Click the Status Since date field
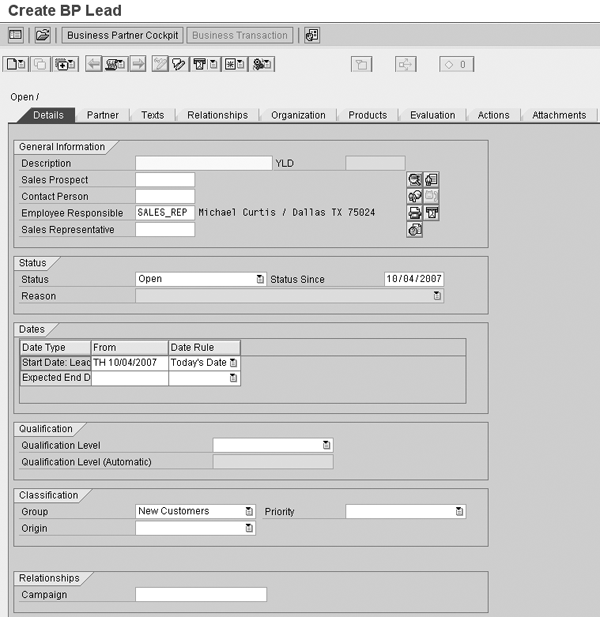 point(414,279)
